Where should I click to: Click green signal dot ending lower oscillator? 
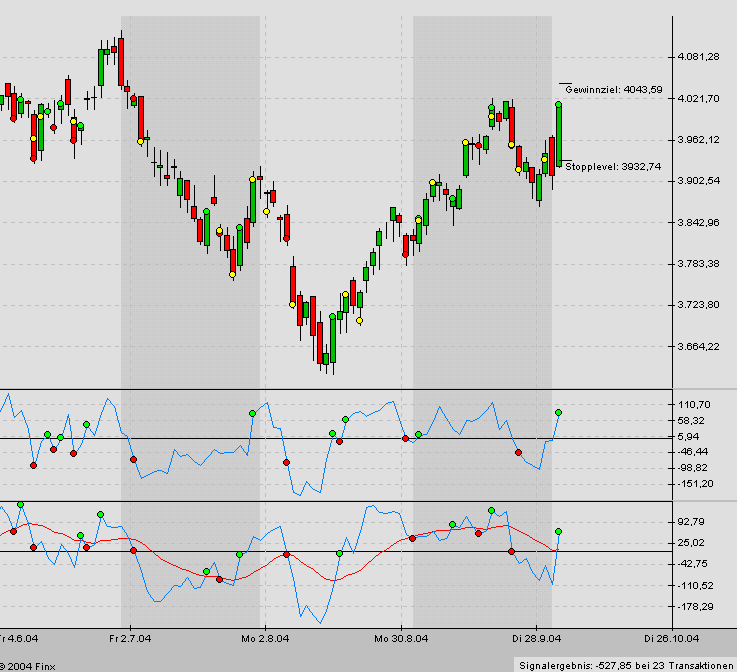coord(558,532)
